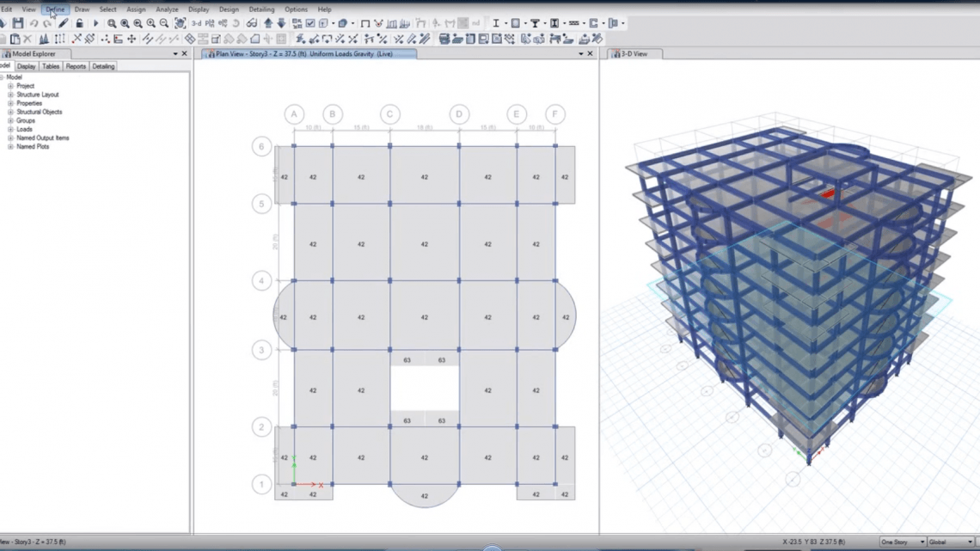Toggle the object shrink glasses icon
The width and height of the screenshot is (980, 551).
click(252, 23)
